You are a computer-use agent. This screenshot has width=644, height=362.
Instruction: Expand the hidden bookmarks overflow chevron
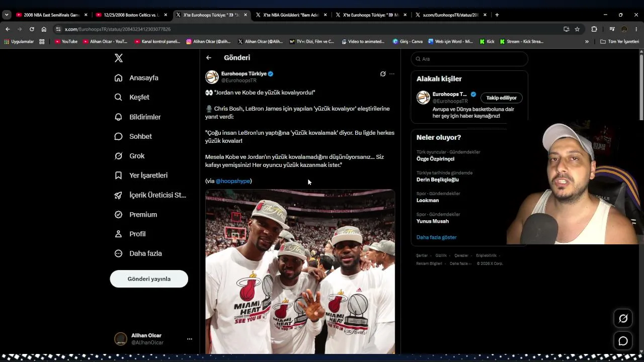(x=587, y=42)
